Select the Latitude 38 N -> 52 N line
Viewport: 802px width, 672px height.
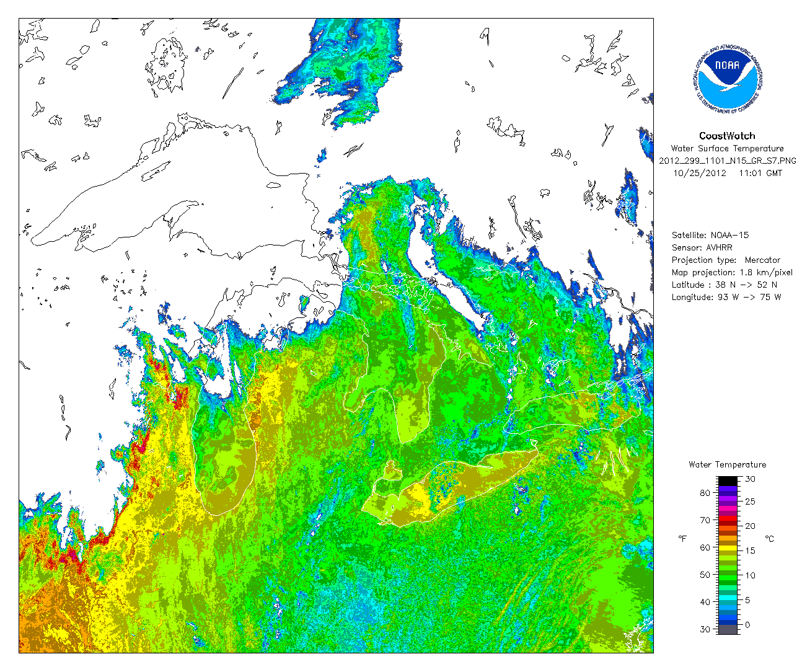click(x=725, y=285)
